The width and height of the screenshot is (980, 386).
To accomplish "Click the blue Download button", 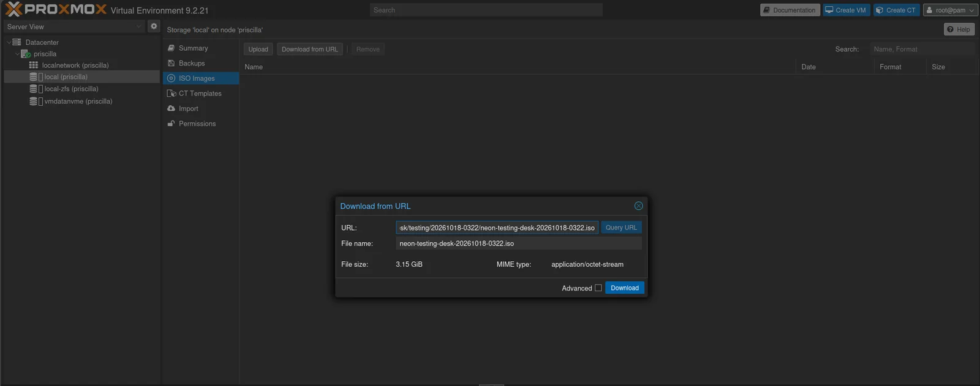I will (x=625, y=288).
